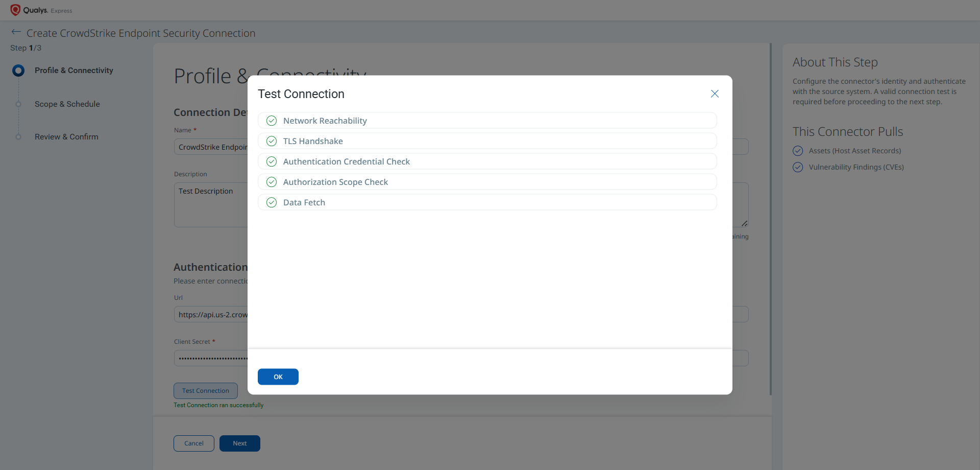Click the Cancel button
The width and height of the screenshot is (980, 470).
pyautogui.click(x=194, y=443)
